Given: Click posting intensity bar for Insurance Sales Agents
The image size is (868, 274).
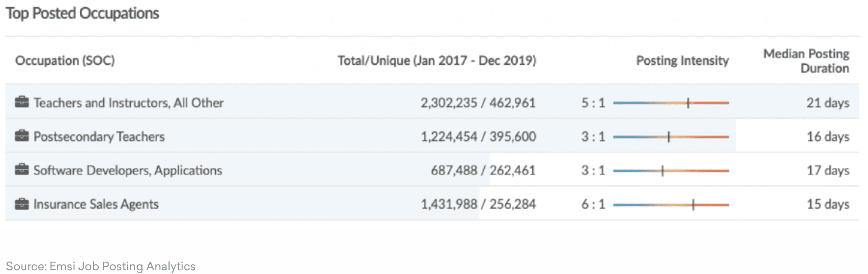Looking at the screenshot, I should point(671,205).
